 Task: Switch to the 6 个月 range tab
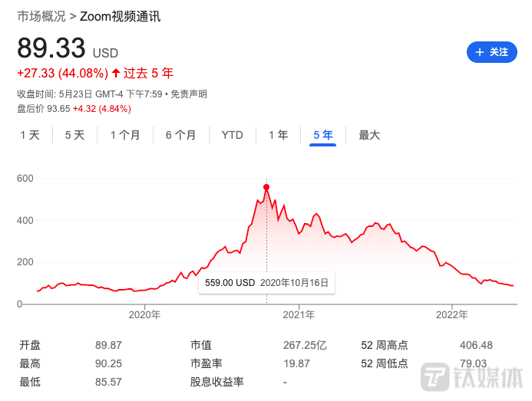180,135
